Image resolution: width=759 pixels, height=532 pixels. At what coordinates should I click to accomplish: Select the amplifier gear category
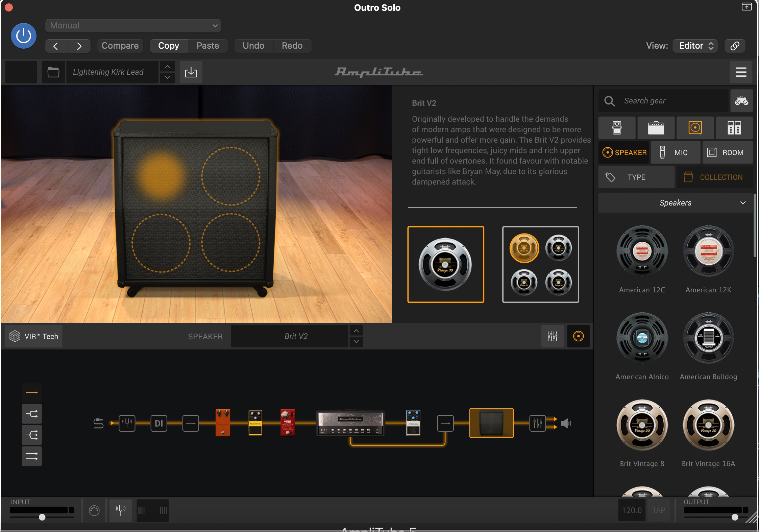click(x=656, y=128)
